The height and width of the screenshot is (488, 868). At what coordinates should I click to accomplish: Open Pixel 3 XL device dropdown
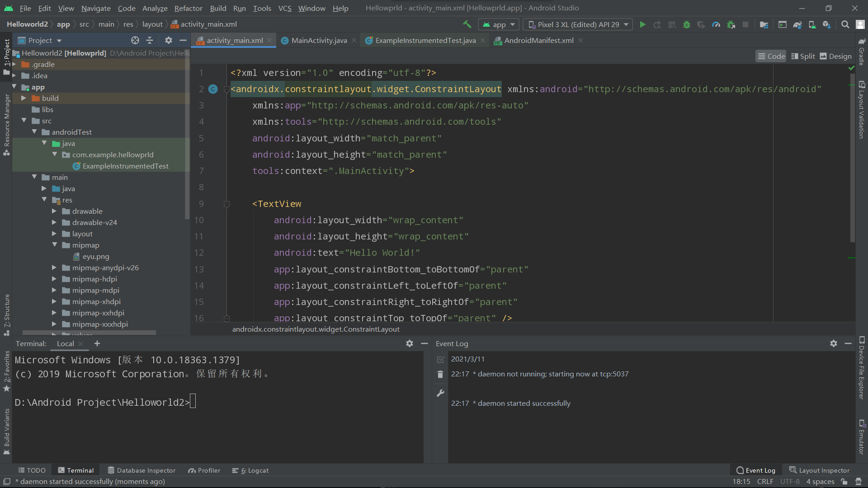(578, 24)
